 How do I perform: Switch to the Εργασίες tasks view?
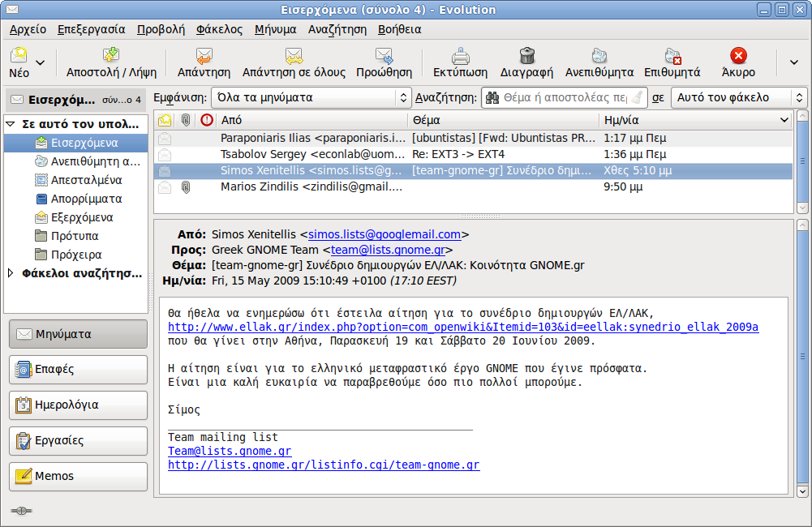click(78, 440)
